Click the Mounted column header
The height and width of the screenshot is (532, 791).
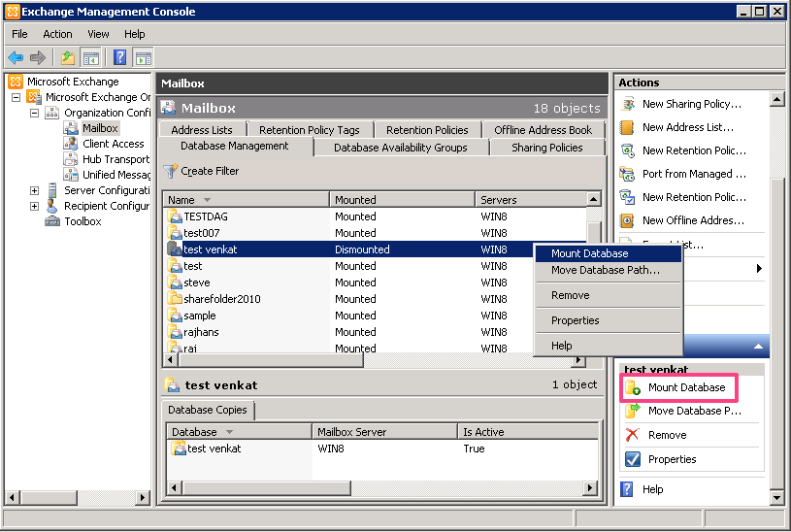click(402, 200)
